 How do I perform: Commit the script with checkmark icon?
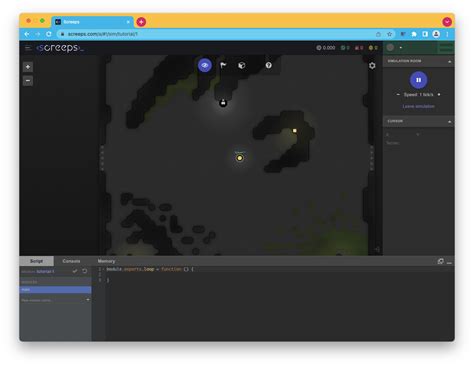[x=75, y=271]
